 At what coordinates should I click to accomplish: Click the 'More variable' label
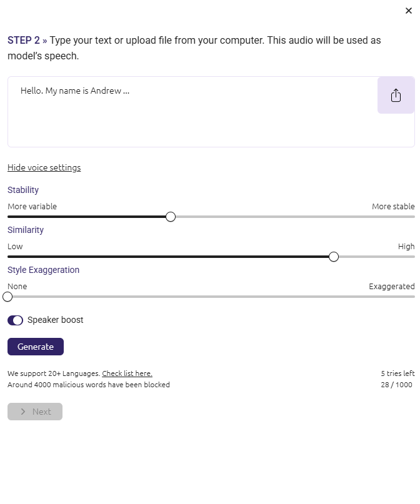[x=32, y=206]
